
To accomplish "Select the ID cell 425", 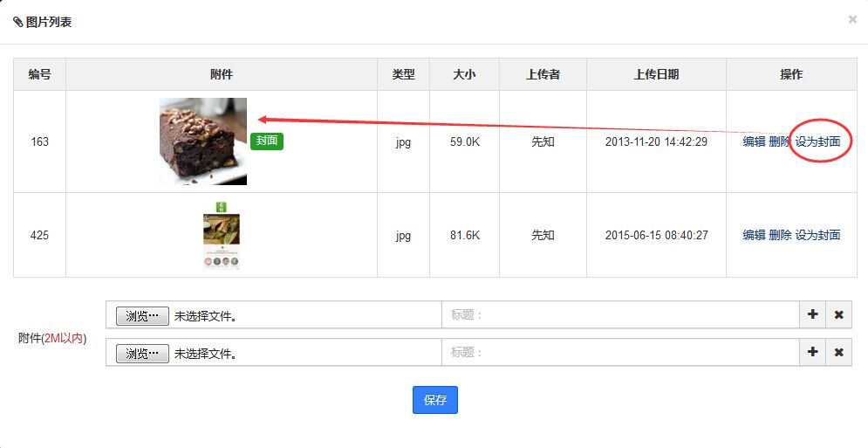I will tap(40, 235).
